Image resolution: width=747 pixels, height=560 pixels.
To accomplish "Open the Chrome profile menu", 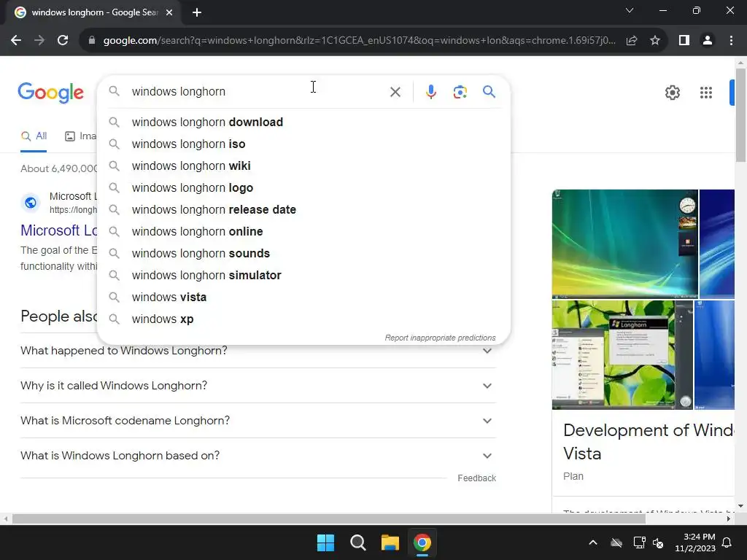I will click(x=708, y=41).
